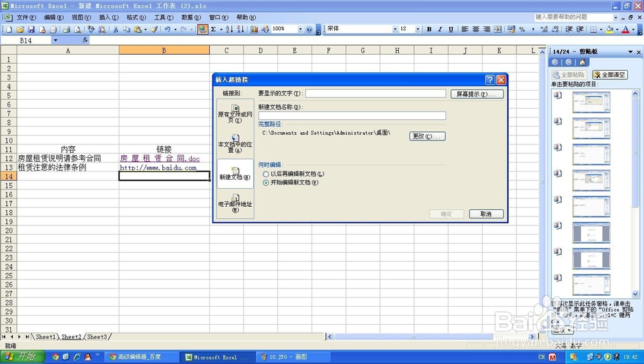This screenshot has height=364, width=644.
Task: Click insert function fx button
Action: 85,40
